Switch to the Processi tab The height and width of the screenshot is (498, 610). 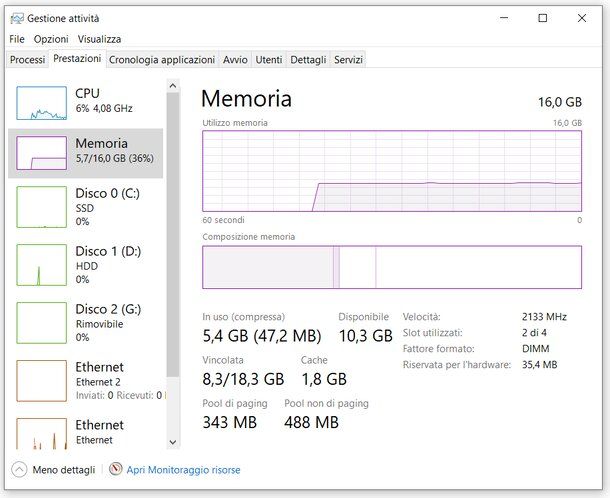(28, 60)
